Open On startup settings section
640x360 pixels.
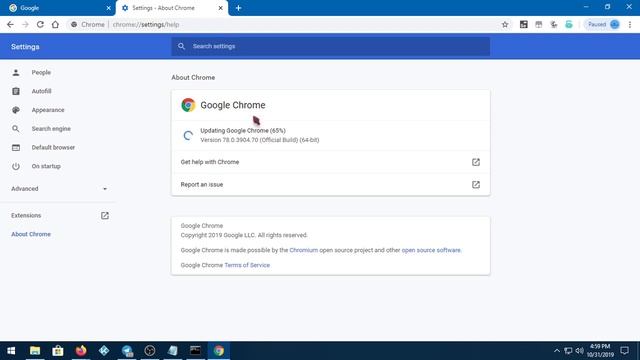tap(46, 166)
